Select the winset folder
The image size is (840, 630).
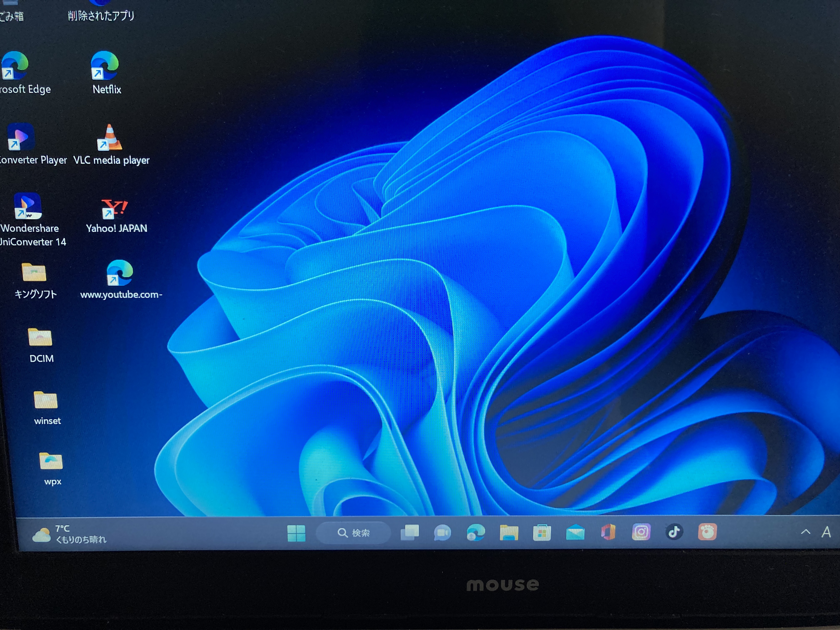pyautogui.click(x=46, y=408)
